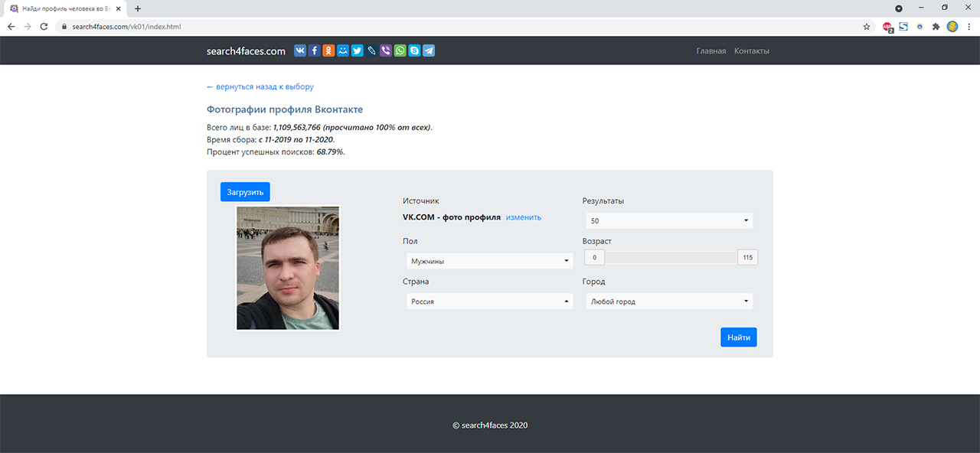
Task: Share via the Viber icon
Action: pos(386,51)
